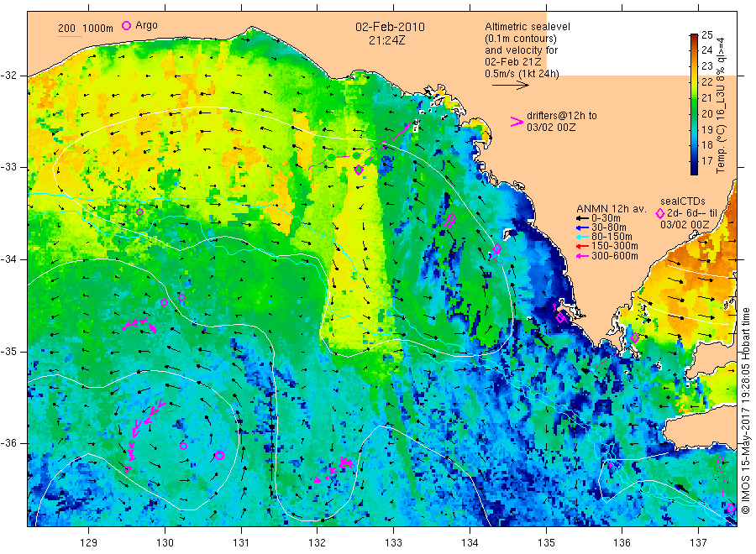The image size is (756, 554).
Task: Click the 21 label on the temperature colorbar
Action: 706,98
